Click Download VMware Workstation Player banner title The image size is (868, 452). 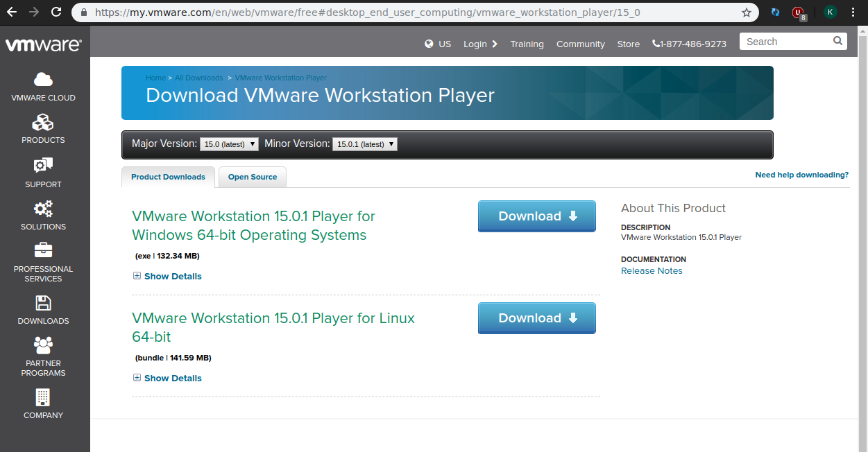(x=320, y=95)
